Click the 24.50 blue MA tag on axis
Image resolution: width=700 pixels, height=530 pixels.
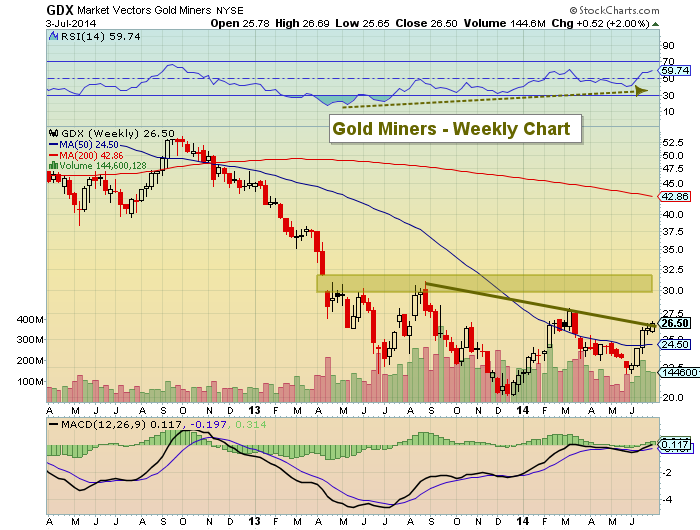pos(675,344)
